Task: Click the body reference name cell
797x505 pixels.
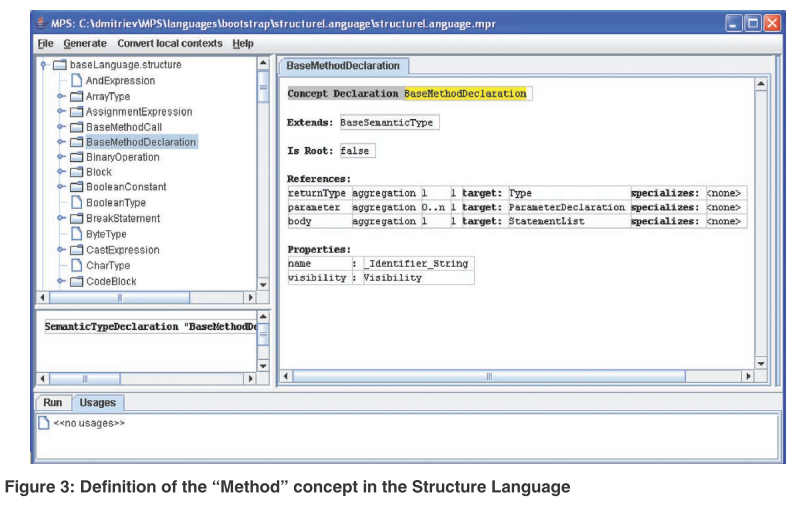Action: tap(319, 222)
